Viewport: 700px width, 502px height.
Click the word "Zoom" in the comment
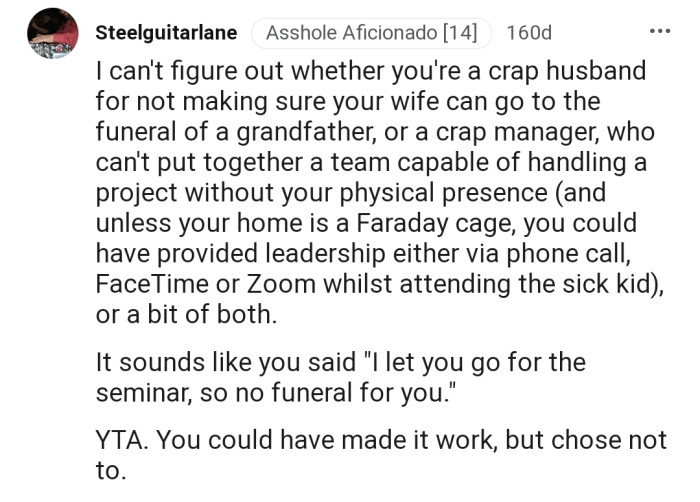[284, 283]
